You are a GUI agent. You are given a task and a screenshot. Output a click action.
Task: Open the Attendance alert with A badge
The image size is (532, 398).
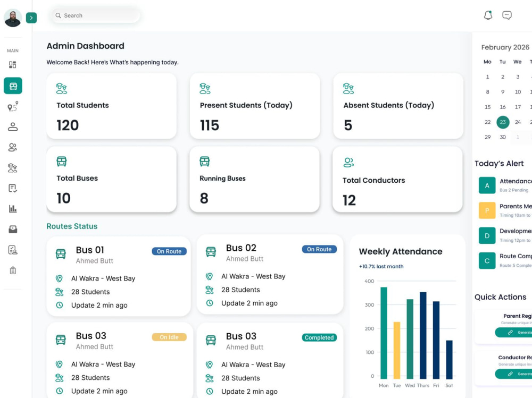click(505, 185)
